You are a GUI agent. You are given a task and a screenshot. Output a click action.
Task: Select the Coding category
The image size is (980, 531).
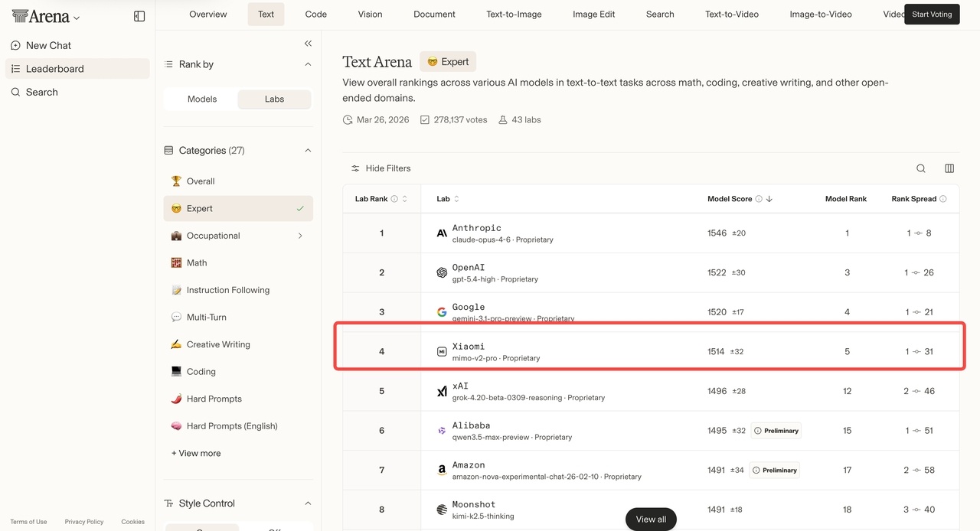238,371
